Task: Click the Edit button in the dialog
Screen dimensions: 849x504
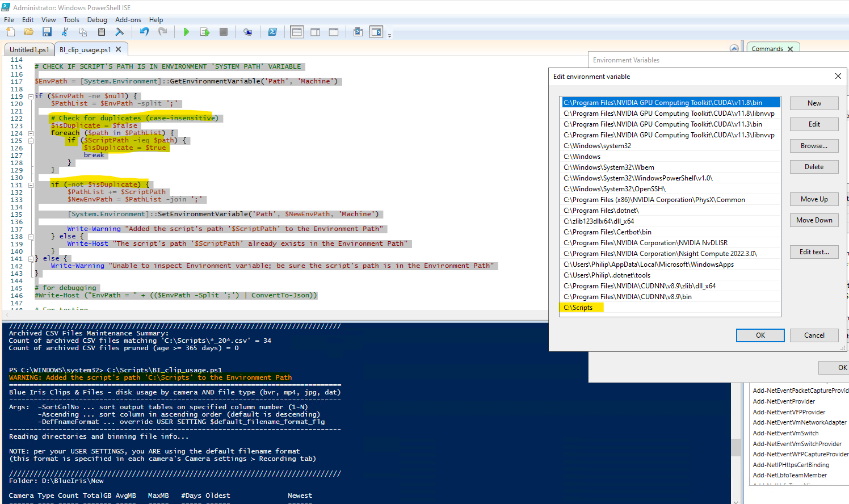Action: pyautogui.click(x=814, y=124)
